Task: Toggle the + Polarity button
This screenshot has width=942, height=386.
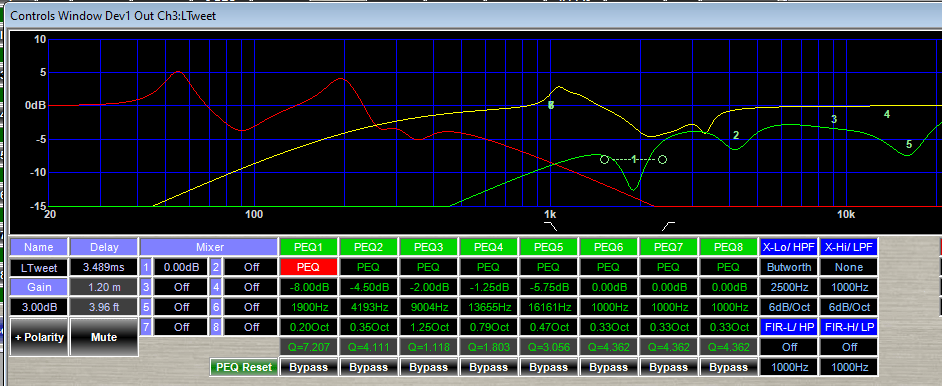Action: coord(39,337)
